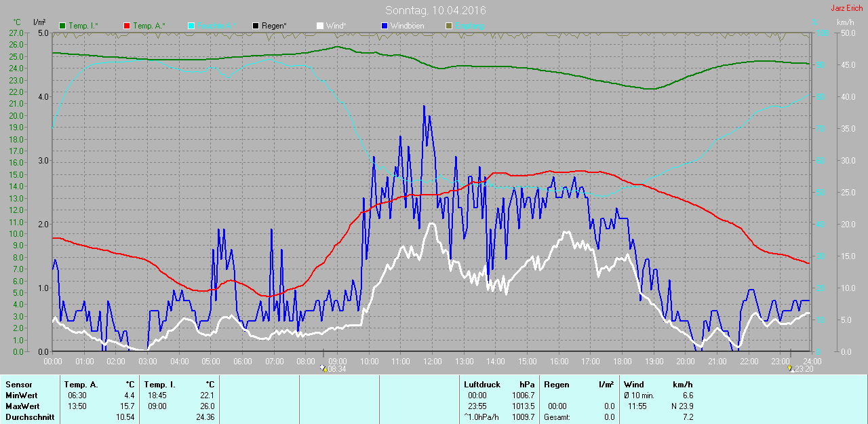Click the olive legend square after Windböen
Image resolution: width=868 pixels, height=424 pixels.
tap(449, 26)
